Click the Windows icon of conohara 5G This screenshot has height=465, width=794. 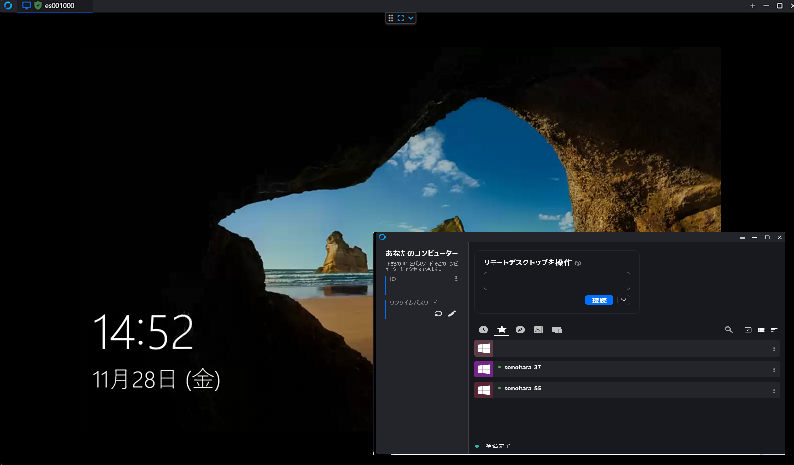484,390
